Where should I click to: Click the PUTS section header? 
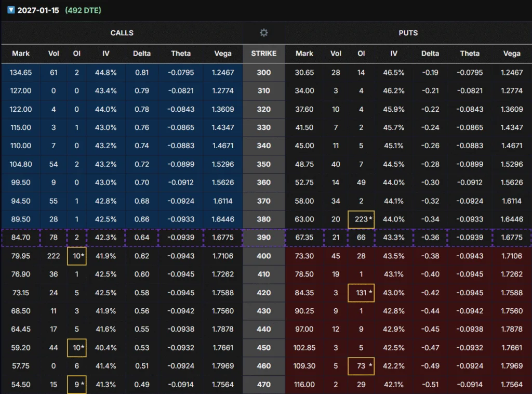[408, 33]
